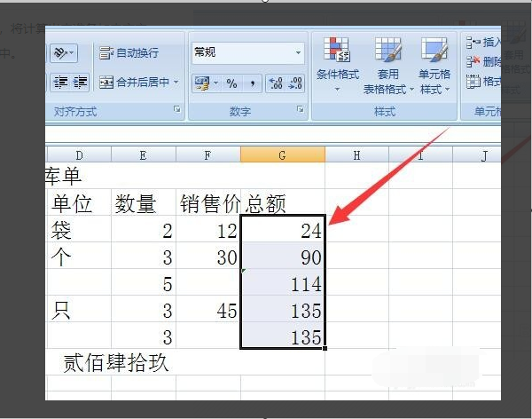Screen dimensions: 532x419
Task: Click the increase indent icon
Action: click(x=80, y=83)
